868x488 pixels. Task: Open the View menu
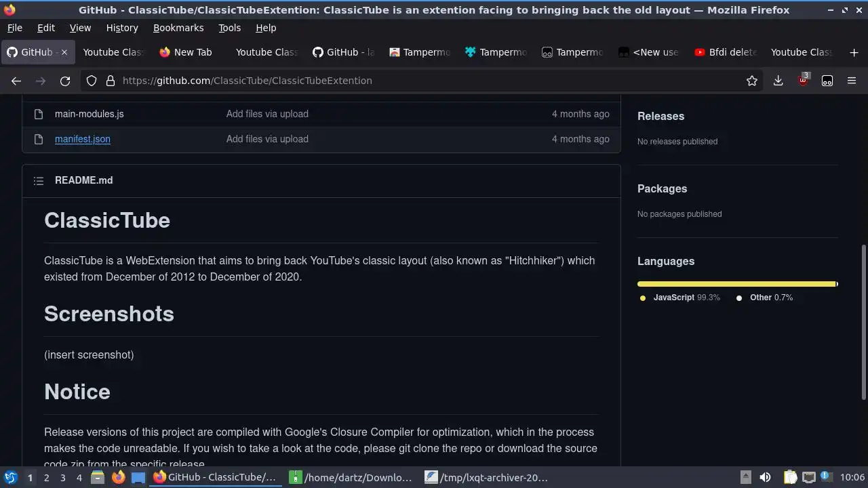click(x=80, y=28)
